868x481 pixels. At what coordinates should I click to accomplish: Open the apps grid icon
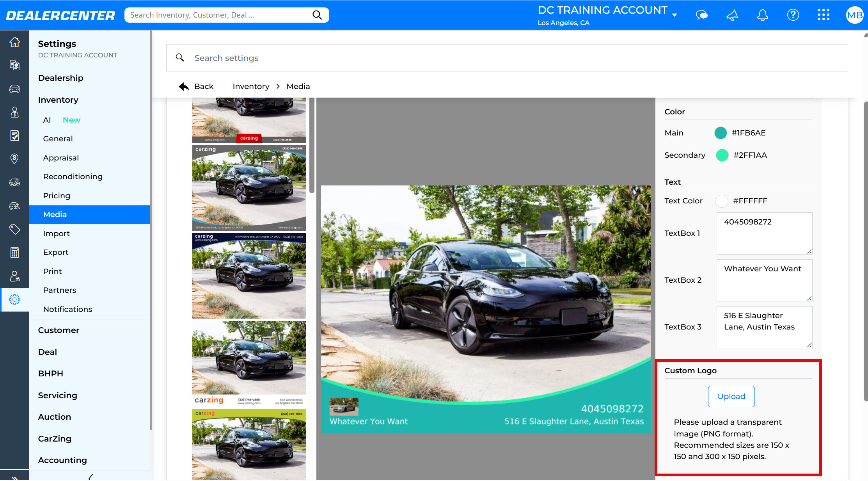[x=824, y=15]
